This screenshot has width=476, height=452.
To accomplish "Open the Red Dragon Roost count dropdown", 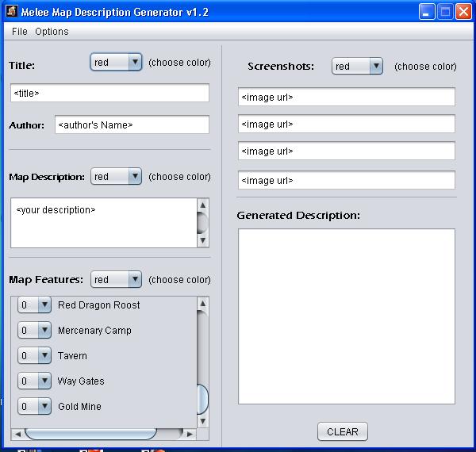I will 34,305.
